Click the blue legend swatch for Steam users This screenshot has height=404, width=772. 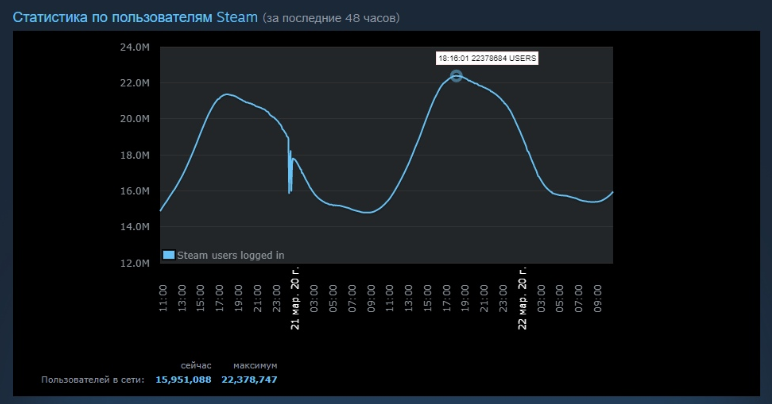click(169, 255)
